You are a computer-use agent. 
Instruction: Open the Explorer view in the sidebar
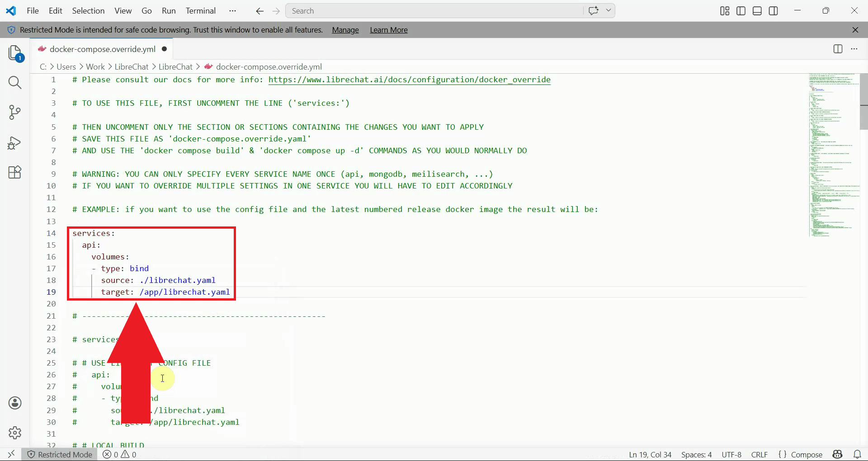click(x=15, y=53)
